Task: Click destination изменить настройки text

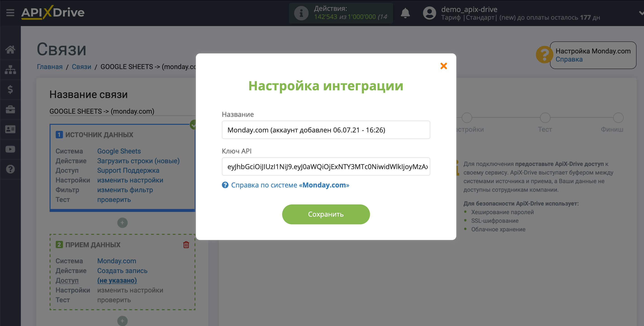Action: (x=130, y=290)
